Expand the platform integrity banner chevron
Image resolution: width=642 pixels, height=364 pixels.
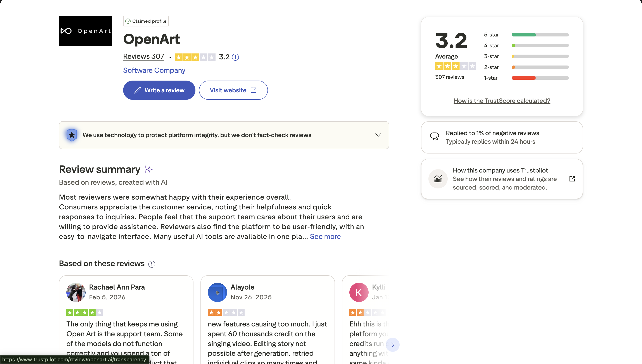378,135
